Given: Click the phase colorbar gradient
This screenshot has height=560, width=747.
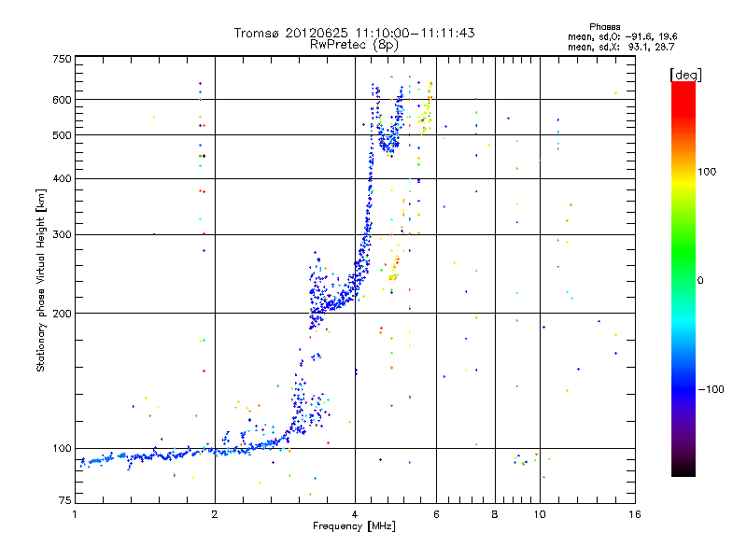Looking at the screenshot, I should (684, 278).
